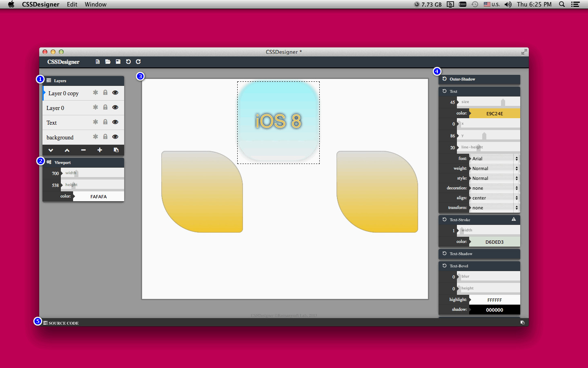Image resolution: width=588 pixels, height=368 pixels.
Task: Open the Apple menu
Action: point(11,4)
